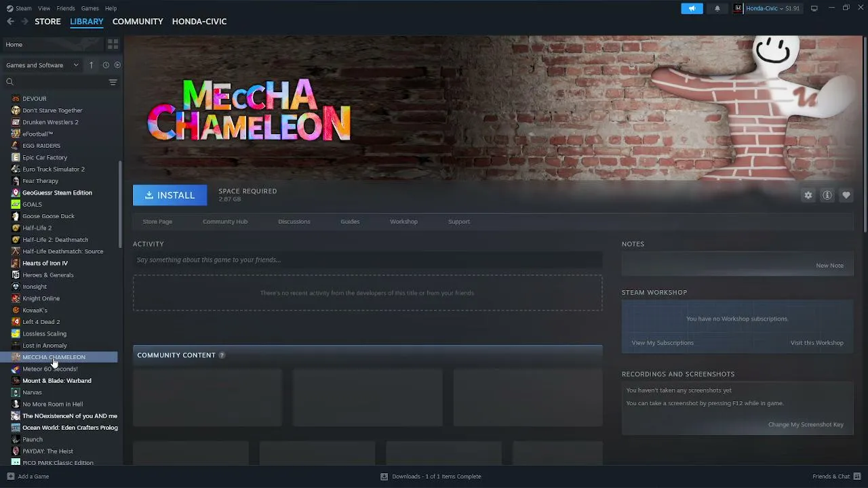Click the activity message input field
The image size is (868, 488).
pos(368,260)
